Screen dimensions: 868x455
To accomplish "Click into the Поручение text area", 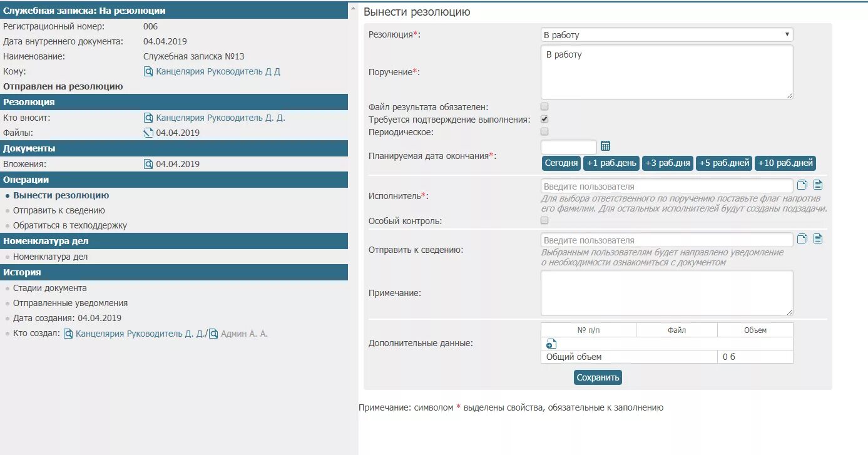I will click(666, 72).
